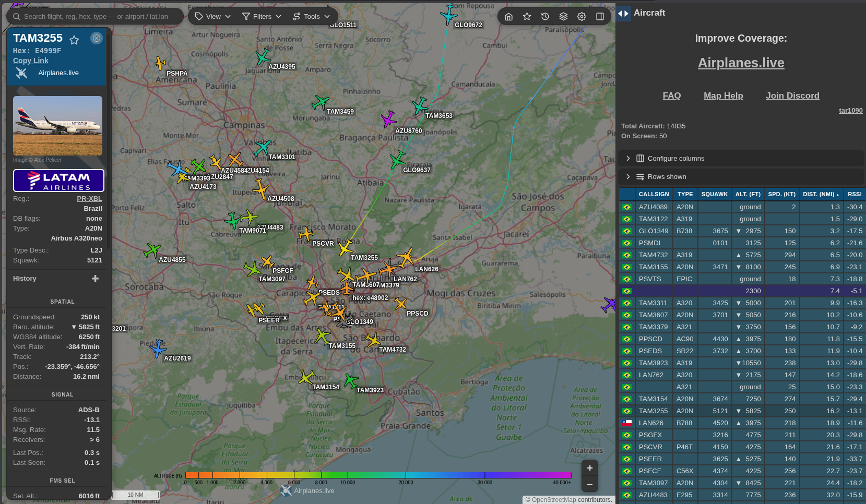Viewport: 866px width, 504px height.
Task: Select table row PSMDI
Action: [742, 243]
